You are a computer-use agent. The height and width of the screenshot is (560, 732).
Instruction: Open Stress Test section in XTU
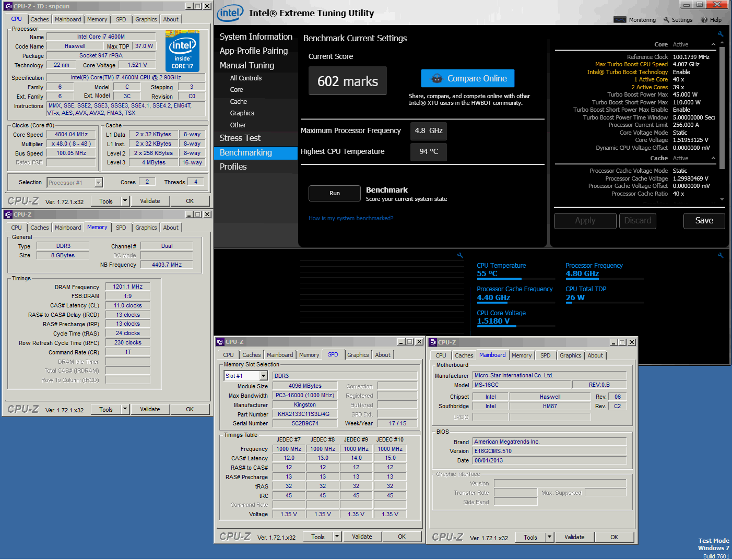pos(240,138)
